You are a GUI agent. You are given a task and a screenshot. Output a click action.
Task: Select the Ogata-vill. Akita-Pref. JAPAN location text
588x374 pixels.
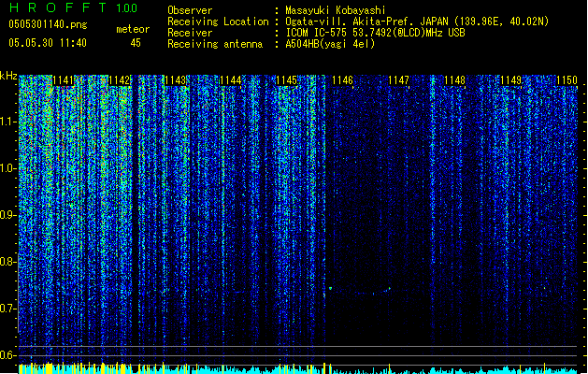pos(417,22)
